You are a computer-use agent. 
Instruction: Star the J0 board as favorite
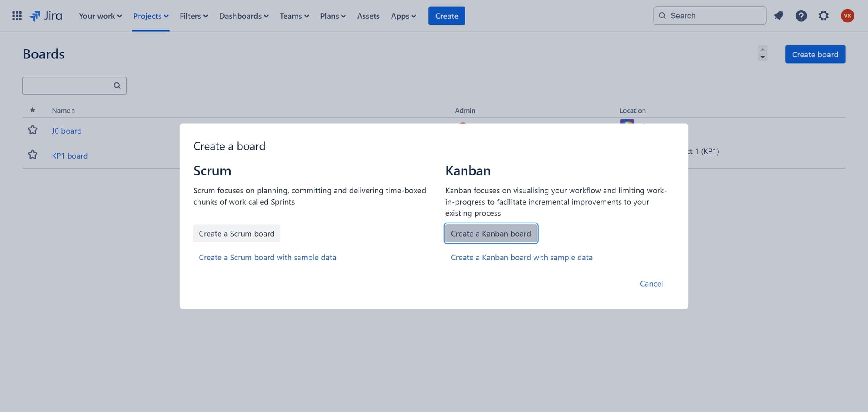(x=33, y=130)
